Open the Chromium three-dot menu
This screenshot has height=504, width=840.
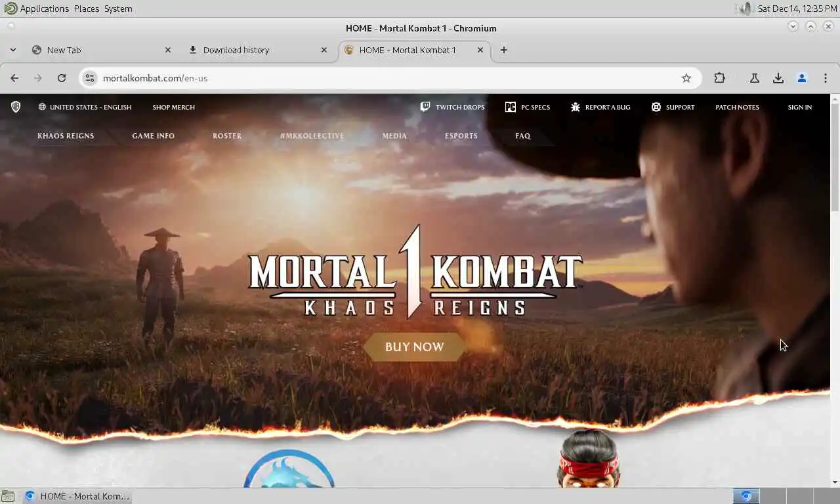coord(826,78)
